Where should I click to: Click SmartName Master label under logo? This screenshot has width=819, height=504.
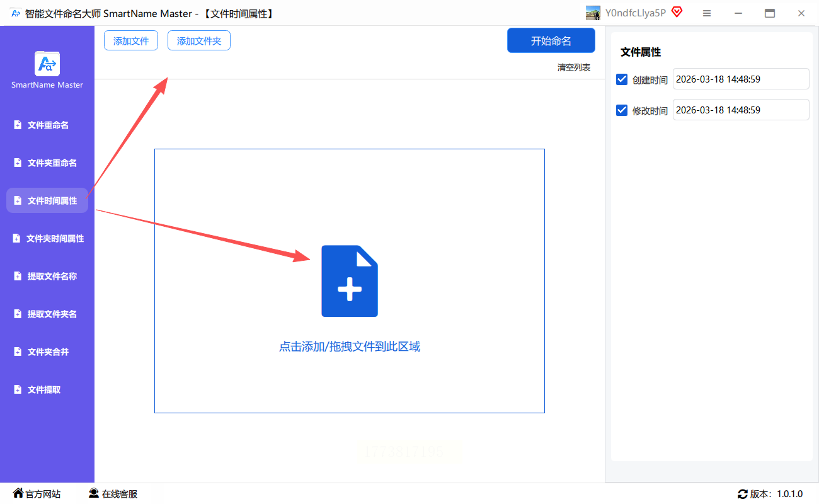(x=47, y=85)
